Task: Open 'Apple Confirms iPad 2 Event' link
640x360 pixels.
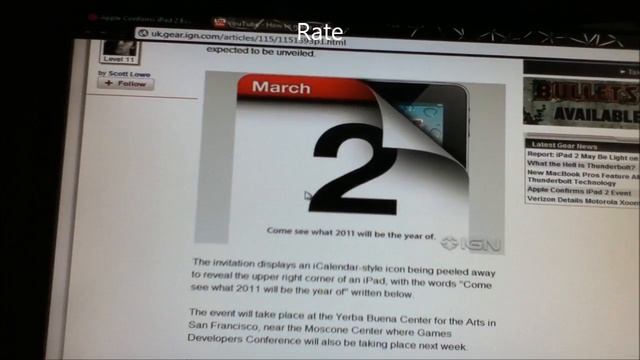Action: [x=579, y=191]
